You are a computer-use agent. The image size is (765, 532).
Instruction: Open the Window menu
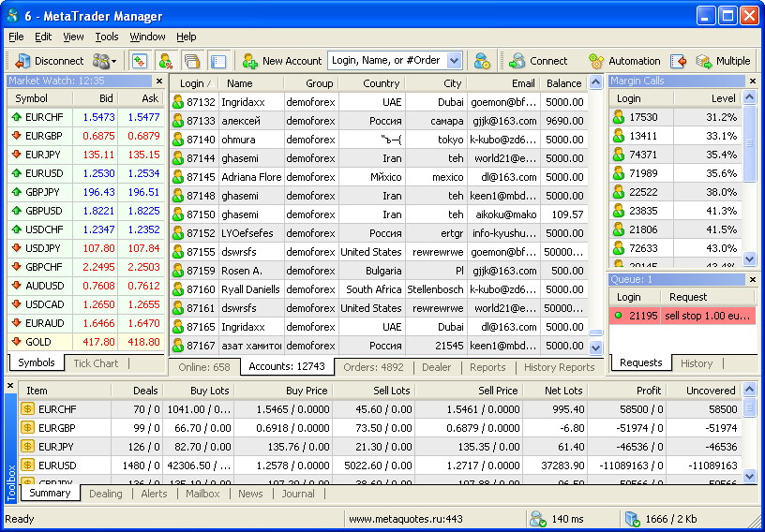pyautogui.click(x=147, y=37)
